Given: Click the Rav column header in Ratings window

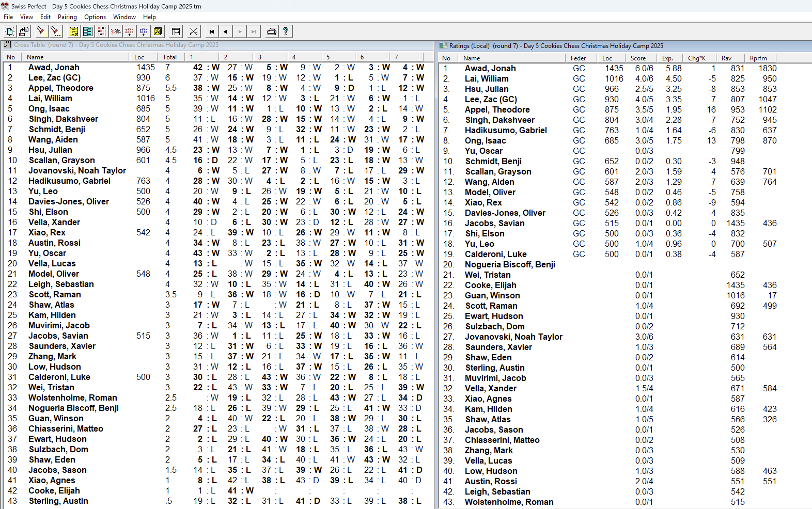Looking at the screenshot, I should click(x=731, y=58).
